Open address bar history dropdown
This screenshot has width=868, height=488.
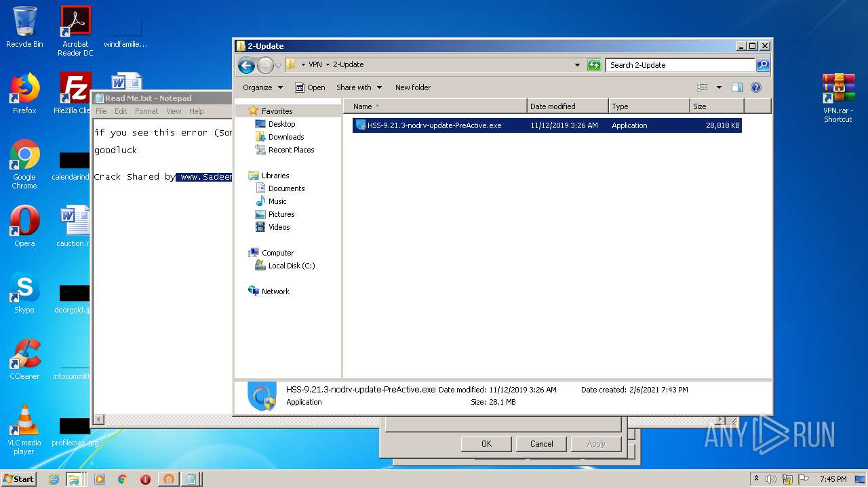point(577,65)
